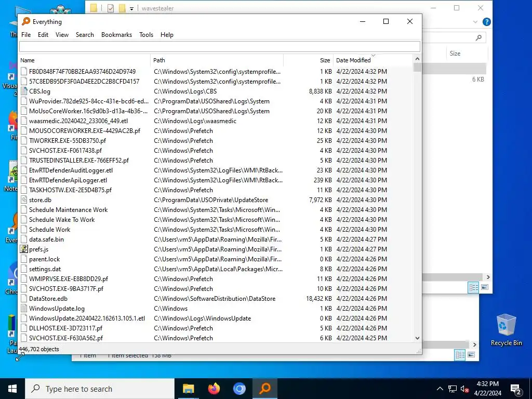Click the C:\Windows\Logs\CBS path cell

click(185, 91)
